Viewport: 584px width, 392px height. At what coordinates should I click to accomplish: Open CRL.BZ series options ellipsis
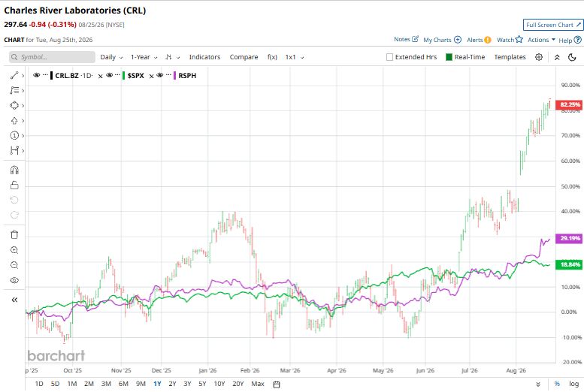(x=45, y=75)
